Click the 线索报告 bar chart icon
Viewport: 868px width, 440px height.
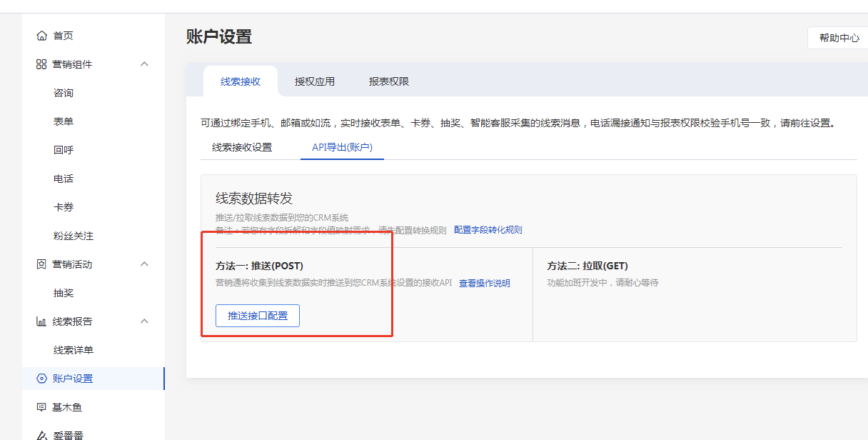pyautogui.click(x=41, y=321)
